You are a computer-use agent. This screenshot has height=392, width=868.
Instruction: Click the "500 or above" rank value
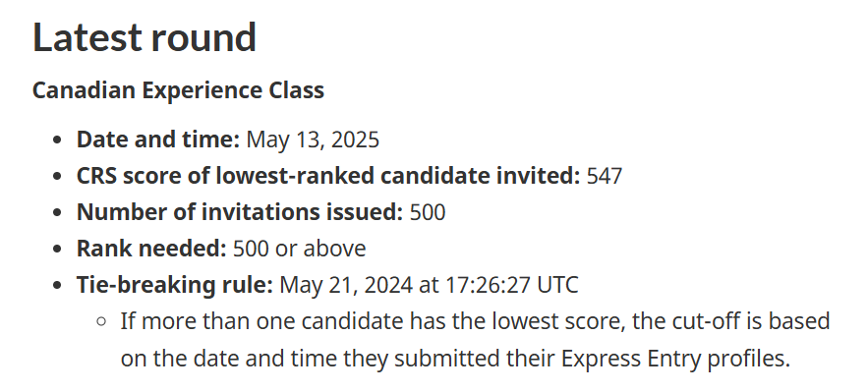point(300,249)
